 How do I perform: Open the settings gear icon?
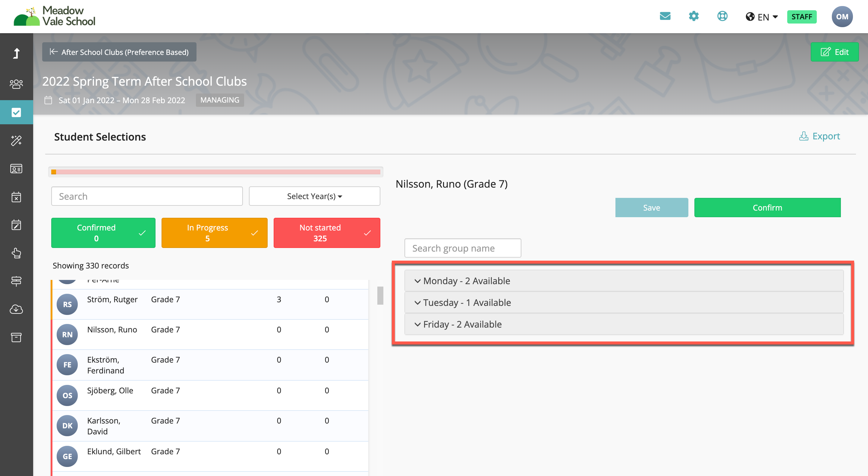pyautogui.click(x=693, y=16)
